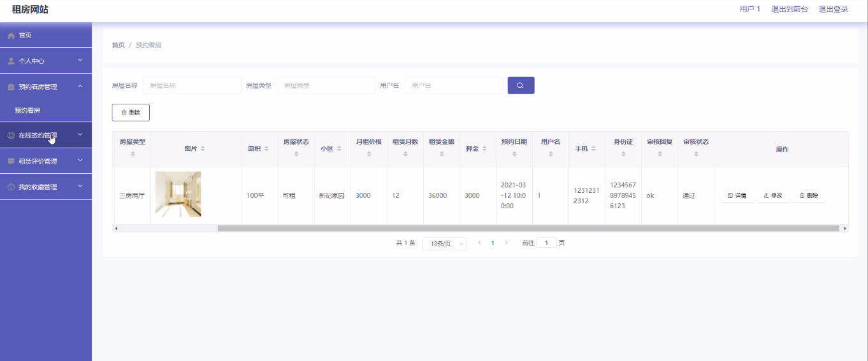This screenshot has height=361, width=868.
Task: Click sort arrows next to 手机 column
Action: point(593,149)
